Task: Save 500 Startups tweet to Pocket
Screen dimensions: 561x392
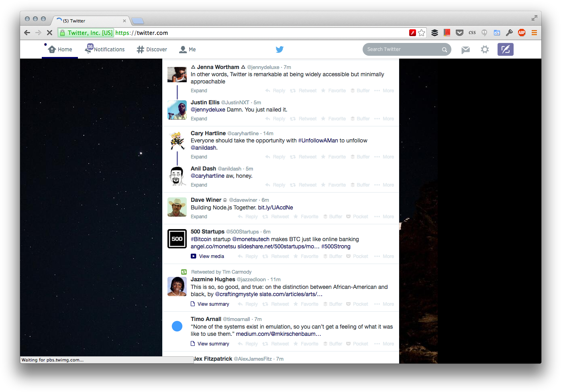Action: 357,256
